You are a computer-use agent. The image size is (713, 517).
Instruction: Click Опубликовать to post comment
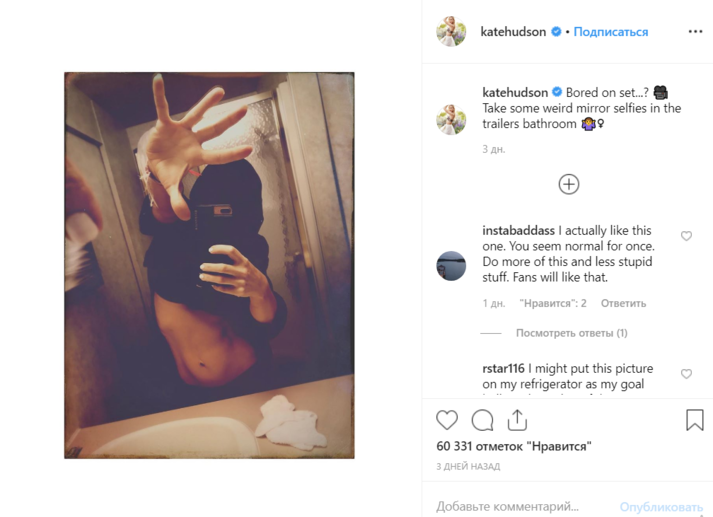[x=661, y=507]
